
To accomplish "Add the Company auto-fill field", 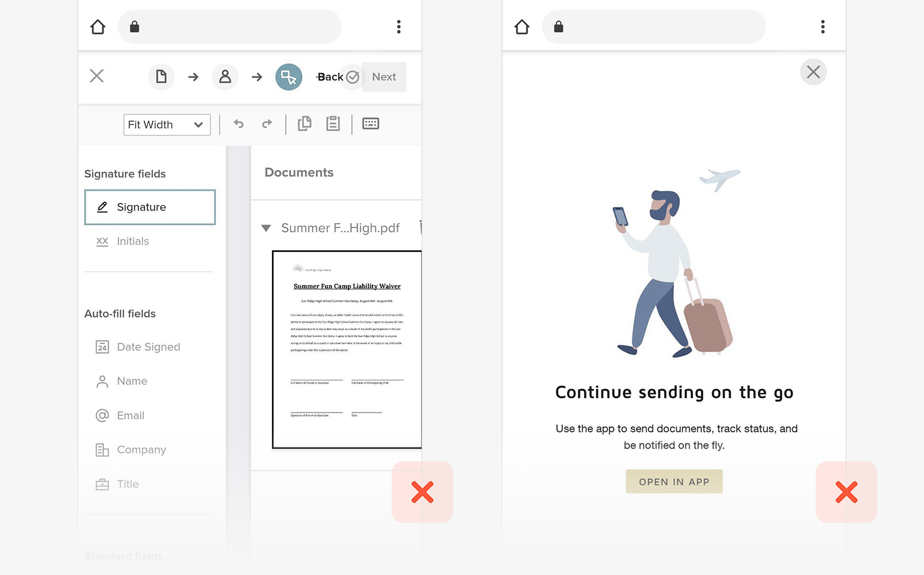I will [x=141, y=449].
